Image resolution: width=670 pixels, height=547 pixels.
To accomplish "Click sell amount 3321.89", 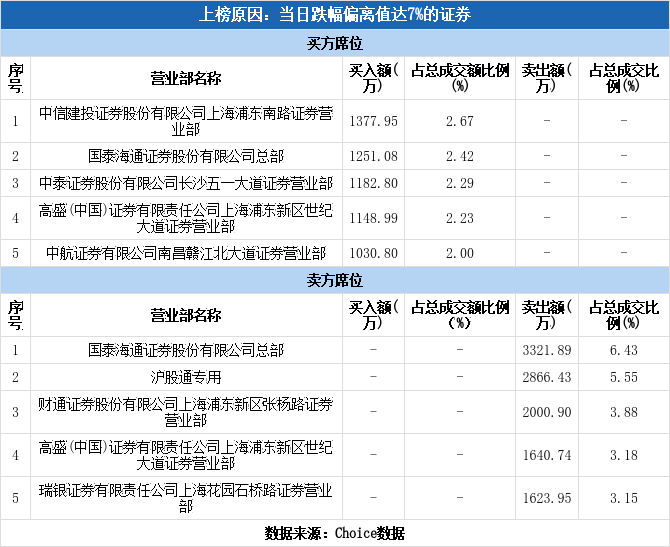I will click(x=547, y=350).
